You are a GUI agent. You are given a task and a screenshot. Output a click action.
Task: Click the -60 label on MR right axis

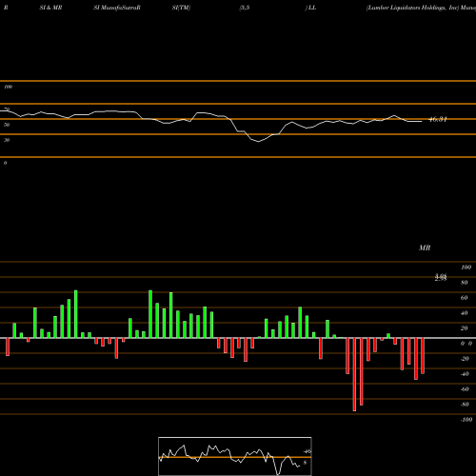pos(465,389)
